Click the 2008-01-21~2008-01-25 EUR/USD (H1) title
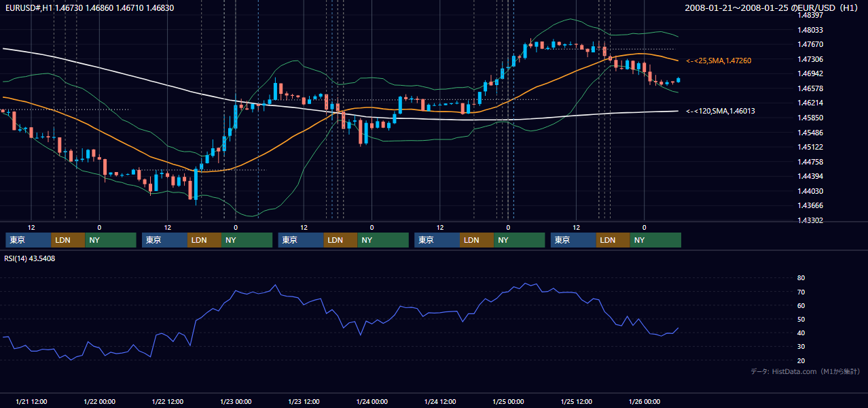Viewport: 868px width, 408px height. pos(772,7)
